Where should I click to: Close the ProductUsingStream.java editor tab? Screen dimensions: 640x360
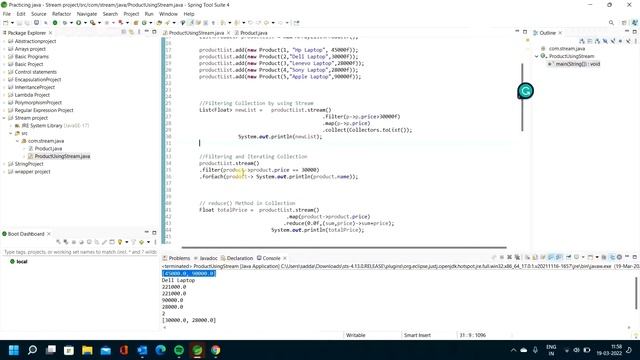click(x=228, y=33)
